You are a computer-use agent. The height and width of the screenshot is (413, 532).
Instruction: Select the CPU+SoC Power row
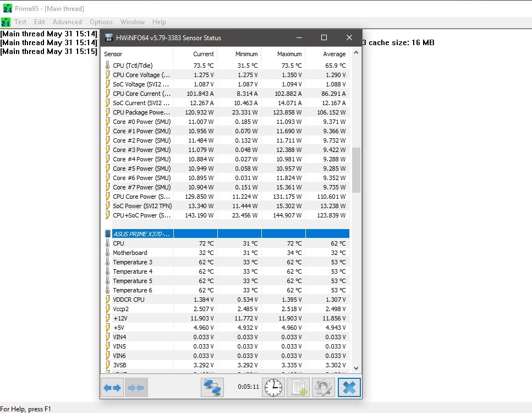[225, 215]
